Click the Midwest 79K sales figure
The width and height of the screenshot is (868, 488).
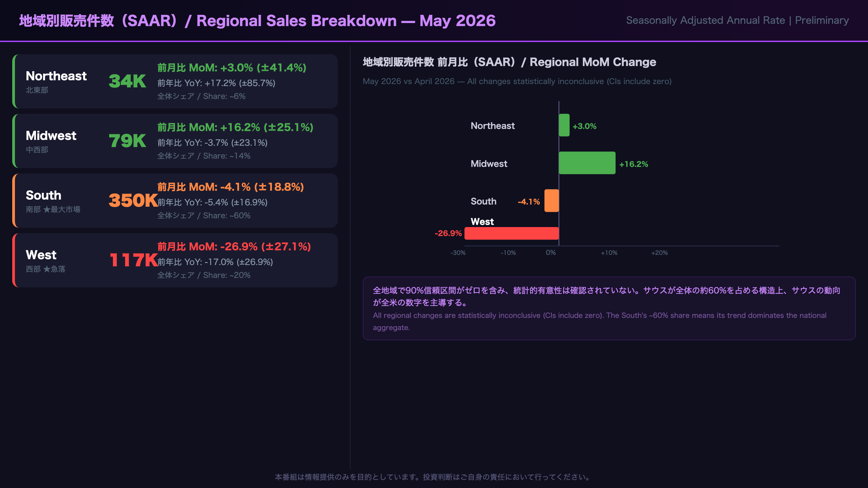click(x=127, y=141)
